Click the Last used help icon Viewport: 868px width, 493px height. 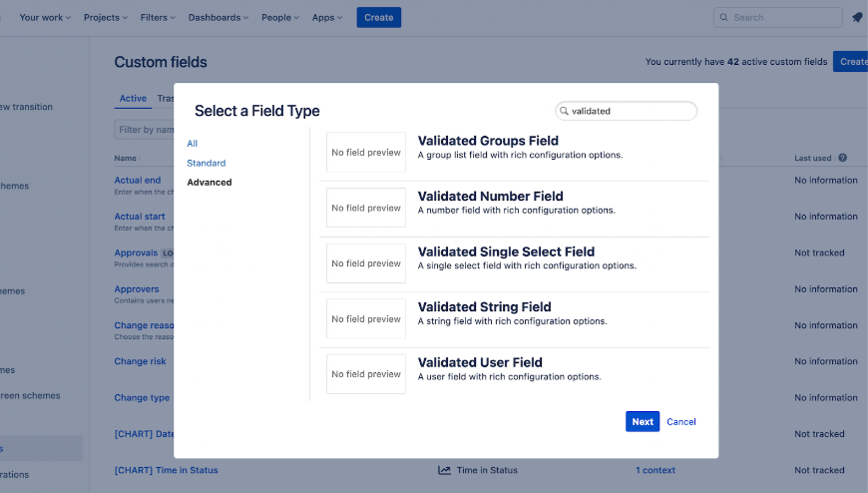click(843, 158)
